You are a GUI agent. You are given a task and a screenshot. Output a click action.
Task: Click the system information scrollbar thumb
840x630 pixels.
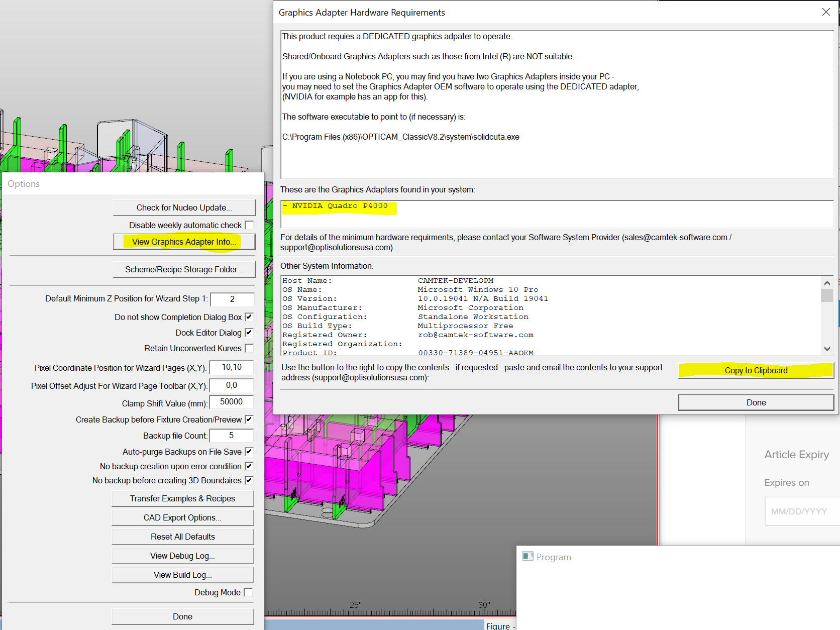[827, 295]
